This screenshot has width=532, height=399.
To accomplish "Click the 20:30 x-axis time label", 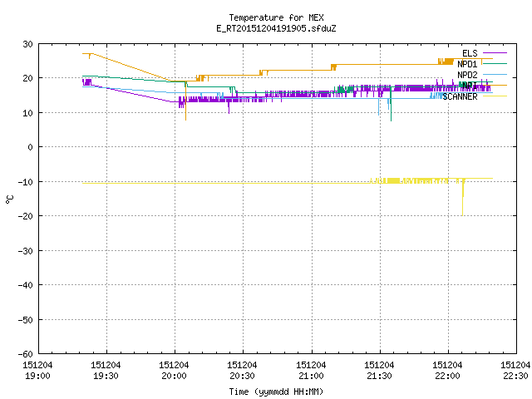I will (x=242, y=376).
